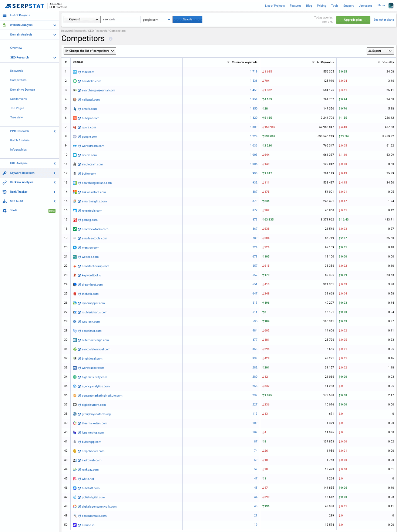Open the EN language dropdown
Image resolution: width=397 pixels, height=532 pixels.
(x=381, y=6)
